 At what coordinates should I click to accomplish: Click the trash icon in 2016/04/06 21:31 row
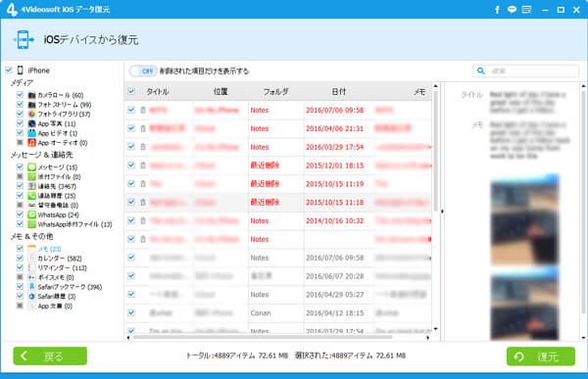click(x=143, y=128)
